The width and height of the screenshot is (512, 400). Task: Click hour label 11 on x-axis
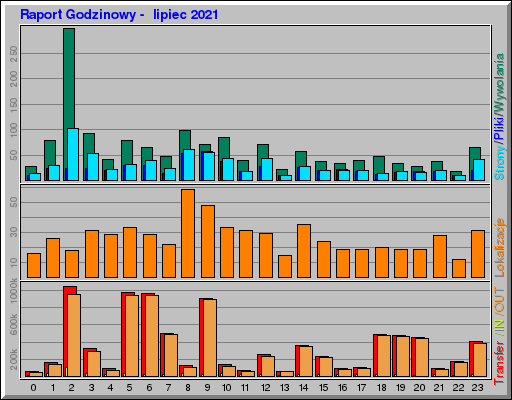[245, 388]
